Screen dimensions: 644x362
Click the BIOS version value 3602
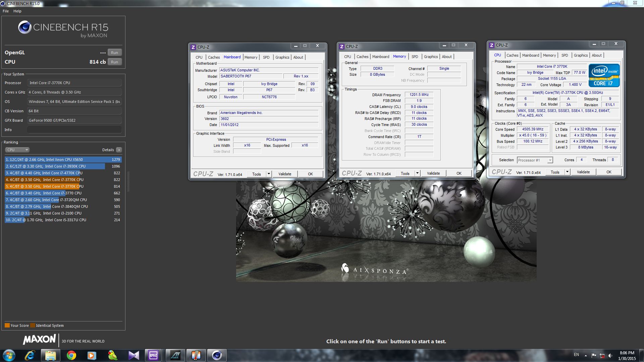269,119
